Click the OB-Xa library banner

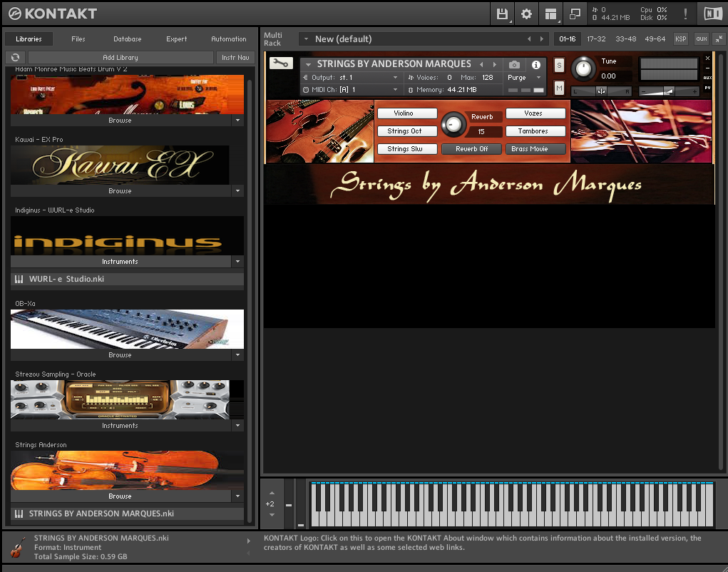127,329
